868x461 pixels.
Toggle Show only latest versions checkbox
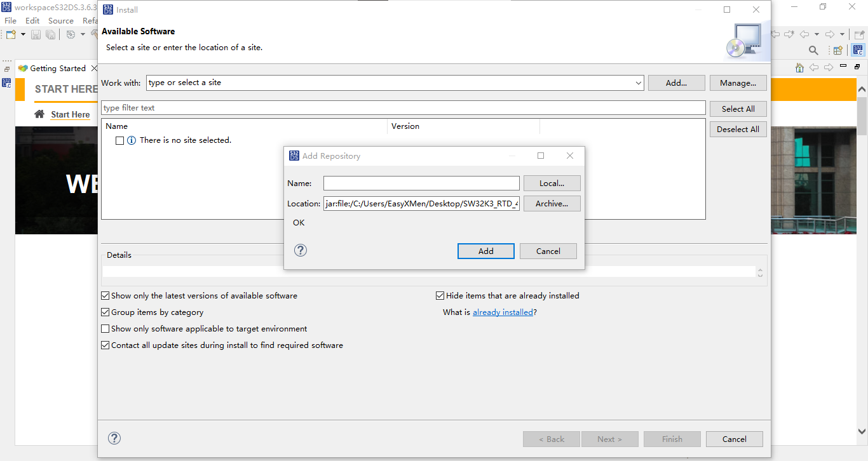(105, 295)
